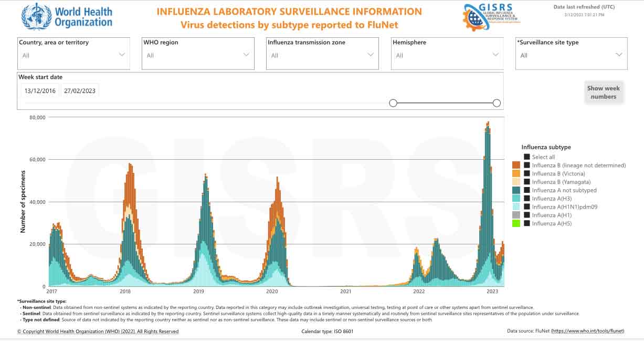This screenshot has width=644, height=341.
Task: Click the 2018 x-axis label
Action: [125, 291]
